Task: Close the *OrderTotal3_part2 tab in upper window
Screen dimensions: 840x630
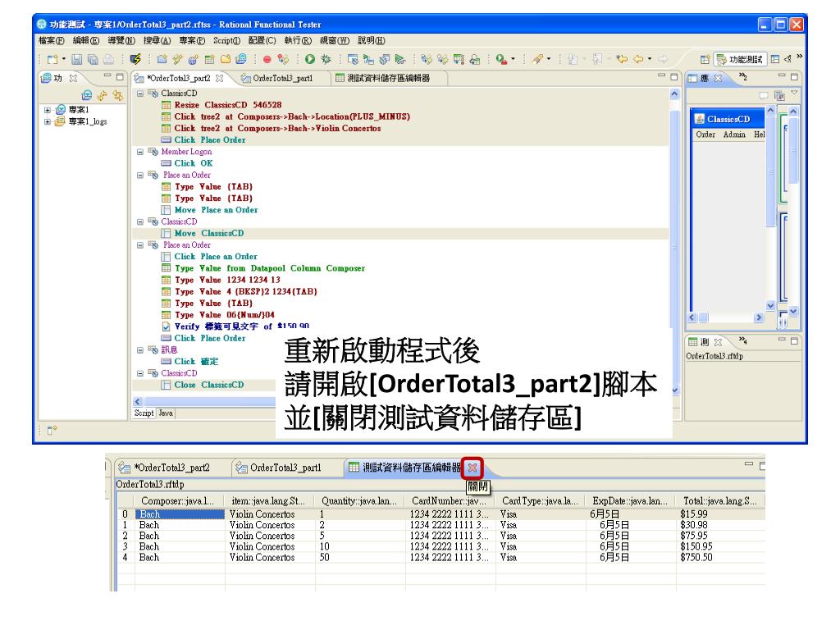Action: [219, 78]
